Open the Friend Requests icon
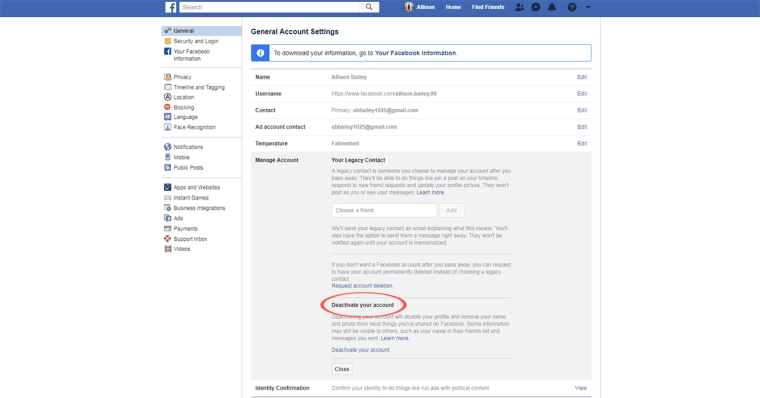The height and width of the screenshot is (398, 760). pyautogui.click(x=519, y=7)
